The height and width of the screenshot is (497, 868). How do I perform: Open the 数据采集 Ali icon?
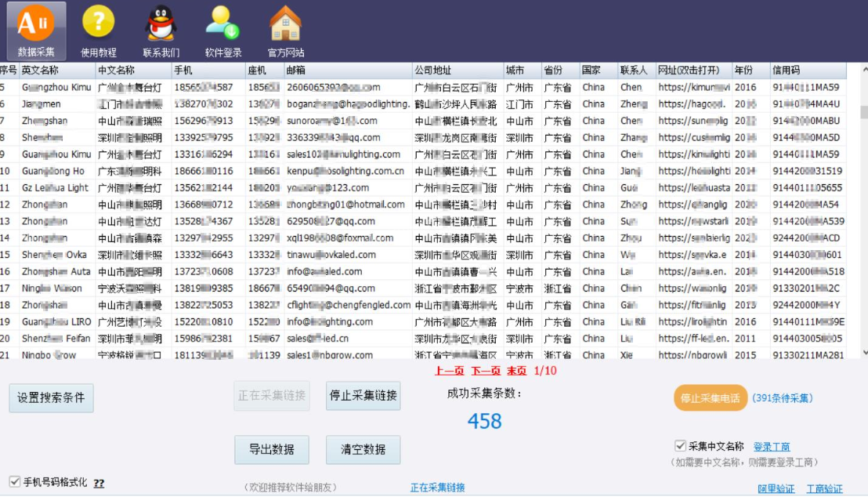36,31
